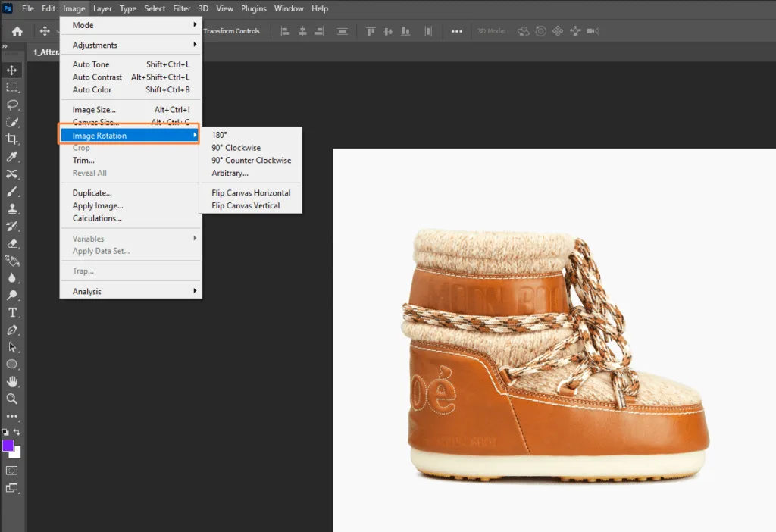Select the Clone Stamp tool
The height and width of the screenshot is (532, 776).
(12, 208)
